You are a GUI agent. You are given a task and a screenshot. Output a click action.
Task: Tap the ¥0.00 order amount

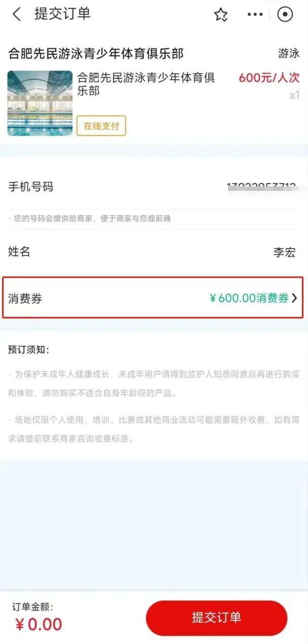[x=38, y=624]
